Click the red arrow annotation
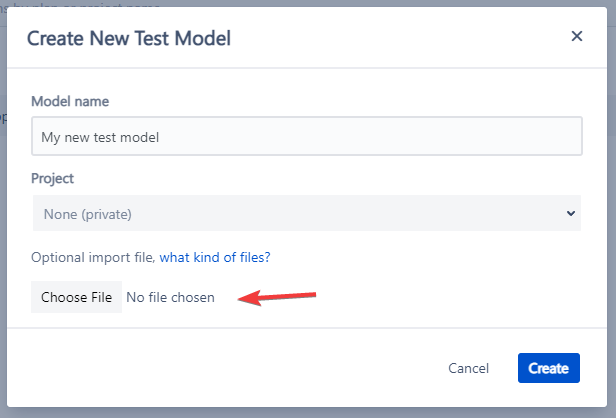 click(277, 297)
